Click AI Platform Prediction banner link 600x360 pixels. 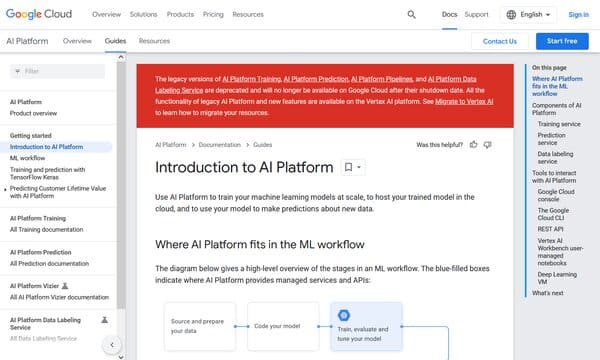316,79
